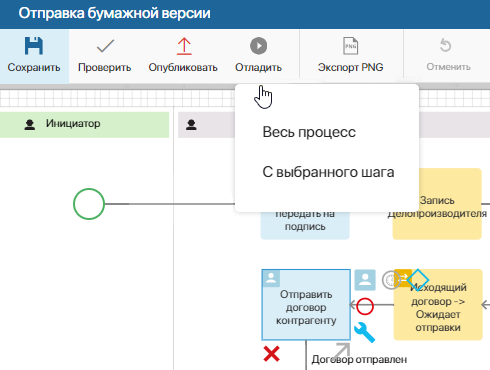Click the red circle end event icon
This screenshot has height=370, width=490.
click(365, 306)
